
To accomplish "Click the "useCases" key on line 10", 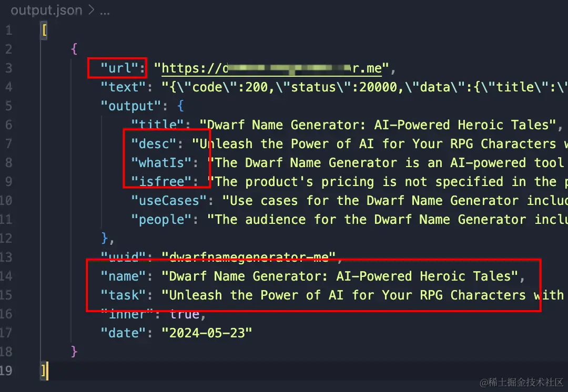I will (169, 200).
